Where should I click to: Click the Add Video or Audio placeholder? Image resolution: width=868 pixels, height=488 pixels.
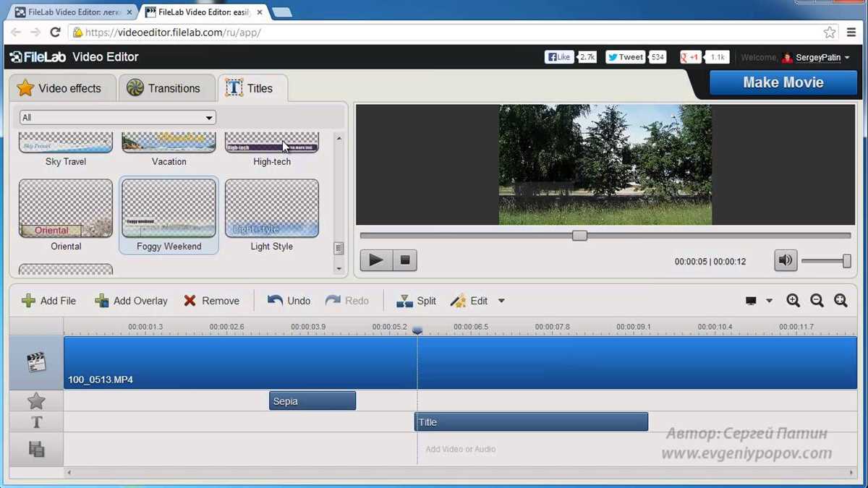click(460, 449)
